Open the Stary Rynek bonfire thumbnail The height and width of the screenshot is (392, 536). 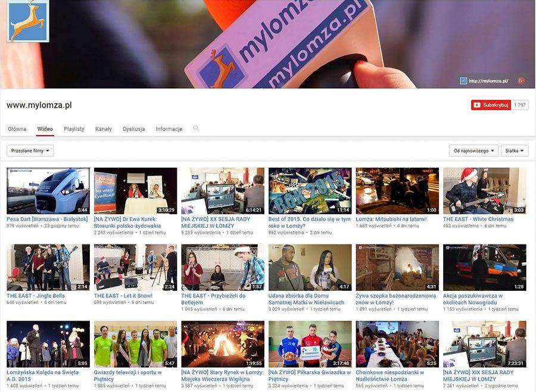click(x=223, y=344)
